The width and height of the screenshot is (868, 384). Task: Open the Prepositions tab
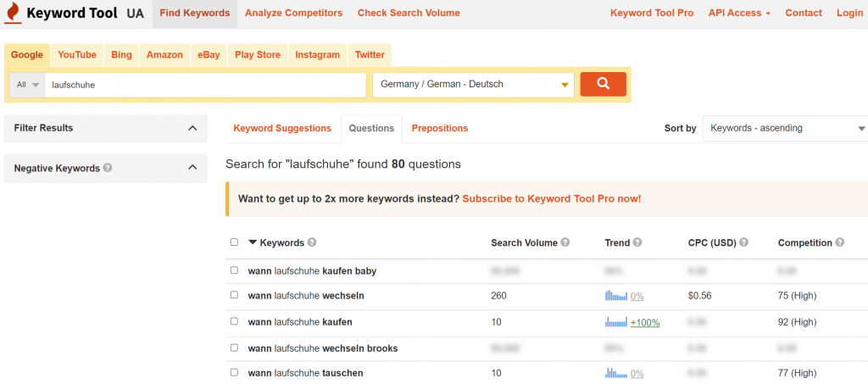[x=439, y=128]
